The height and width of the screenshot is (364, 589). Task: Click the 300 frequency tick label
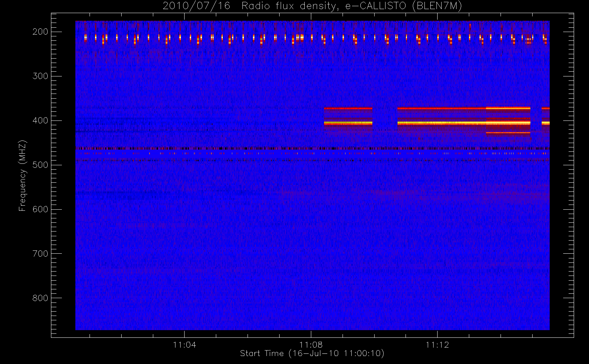tap(40, 76)
